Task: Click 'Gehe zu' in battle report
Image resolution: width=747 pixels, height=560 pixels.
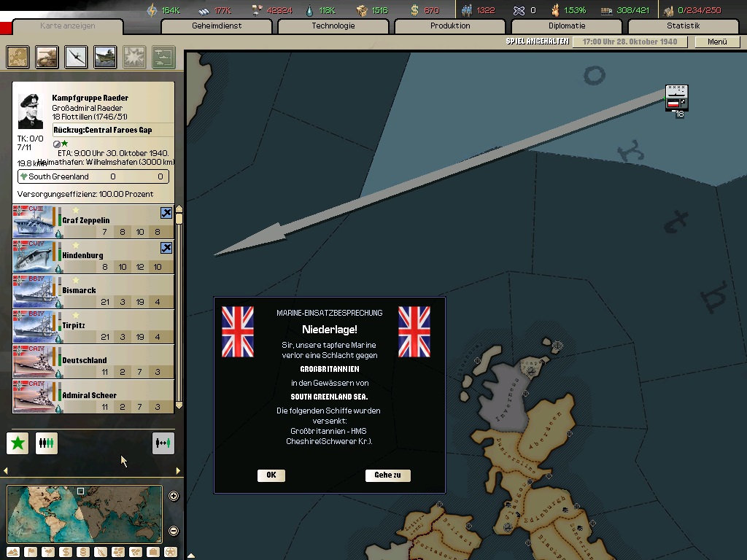Action: (387, 475)
